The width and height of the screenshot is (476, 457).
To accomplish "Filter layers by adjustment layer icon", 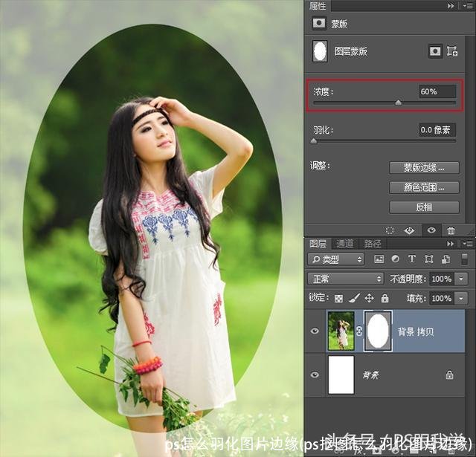I will pyautogui.click(x=395, y=259).
